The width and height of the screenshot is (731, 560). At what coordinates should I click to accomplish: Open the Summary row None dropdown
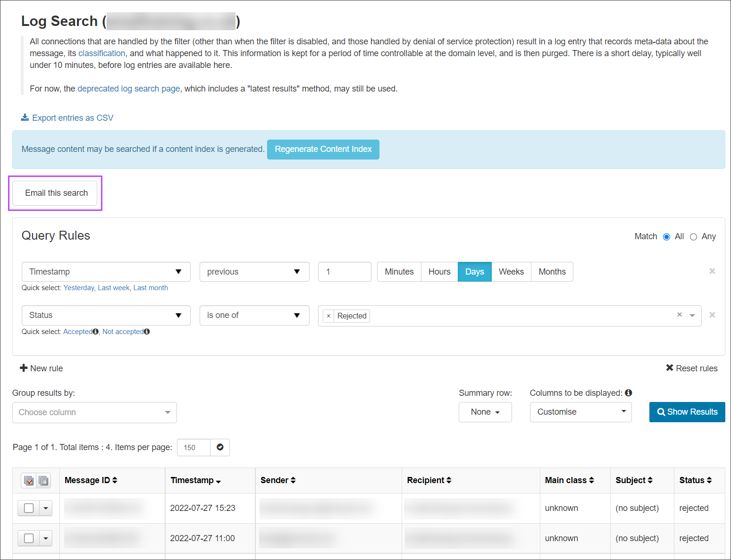point(485,412)
